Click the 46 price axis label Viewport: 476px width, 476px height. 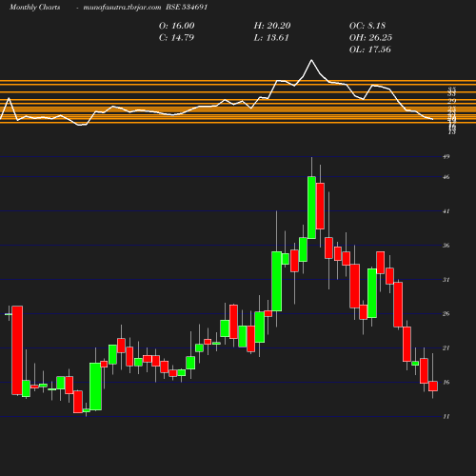[x=446, y=177]
